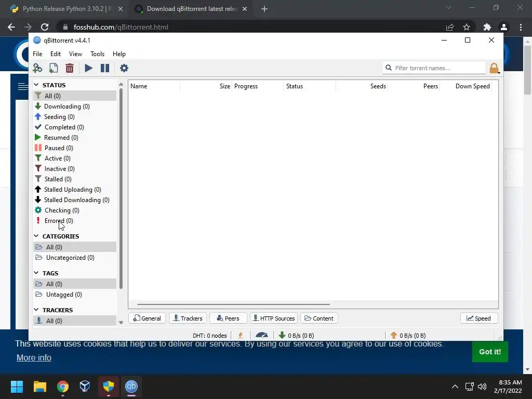The image size is (532, 399).
Task: Select the Stalled (0) status filter
Action: point(75,179)
